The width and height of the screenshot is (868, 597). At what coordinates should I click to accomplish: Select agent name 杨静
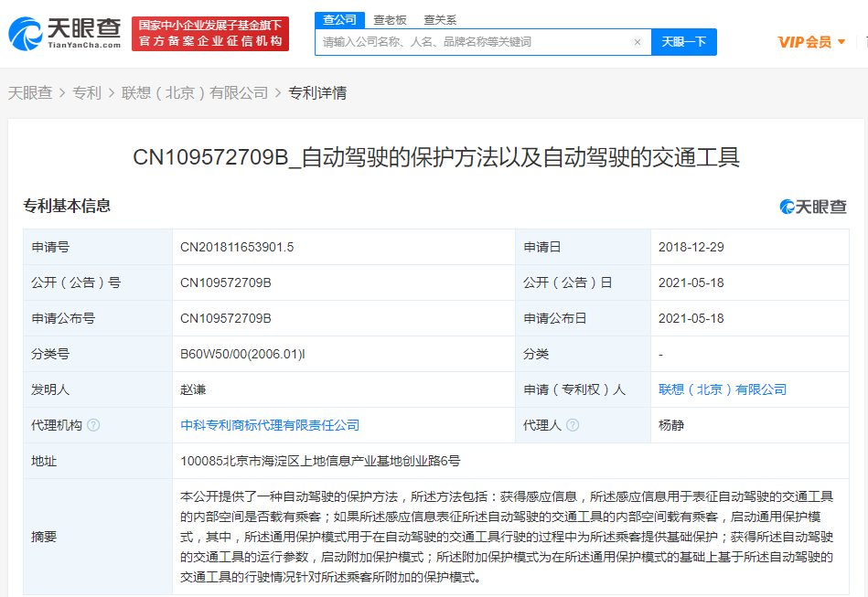tap(671, 425)
